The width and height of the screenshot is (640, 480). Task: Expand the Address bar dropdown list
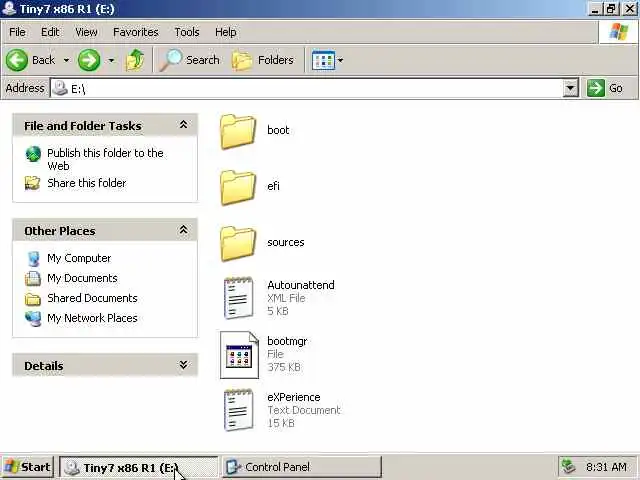570,88
